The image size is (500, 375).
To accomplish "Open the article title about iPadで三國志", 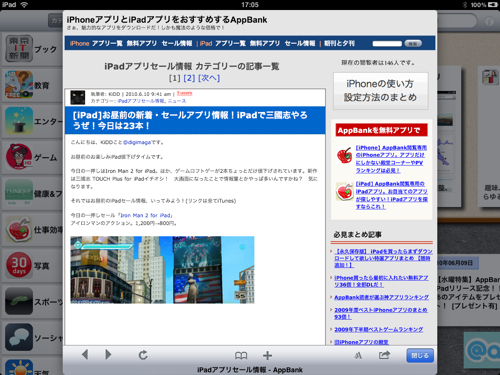I will 190,120.
